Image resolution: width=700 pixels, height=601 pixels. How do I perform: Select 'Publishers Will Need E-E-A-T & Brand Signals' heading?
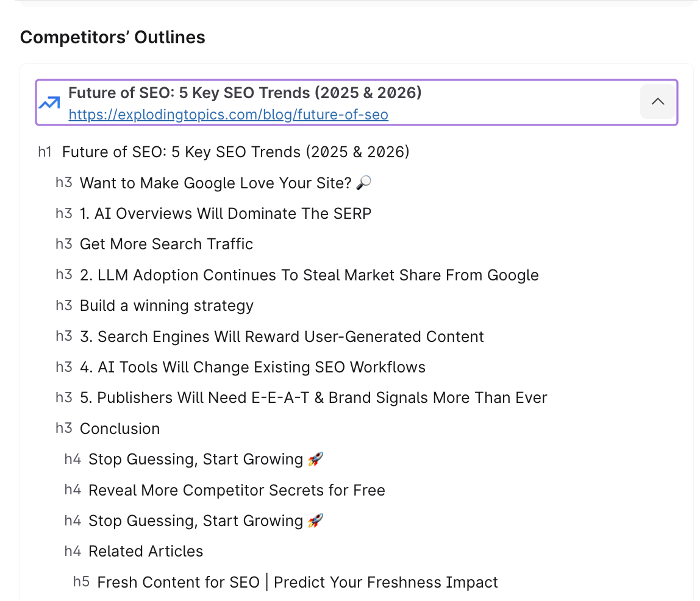coord(313,397)
